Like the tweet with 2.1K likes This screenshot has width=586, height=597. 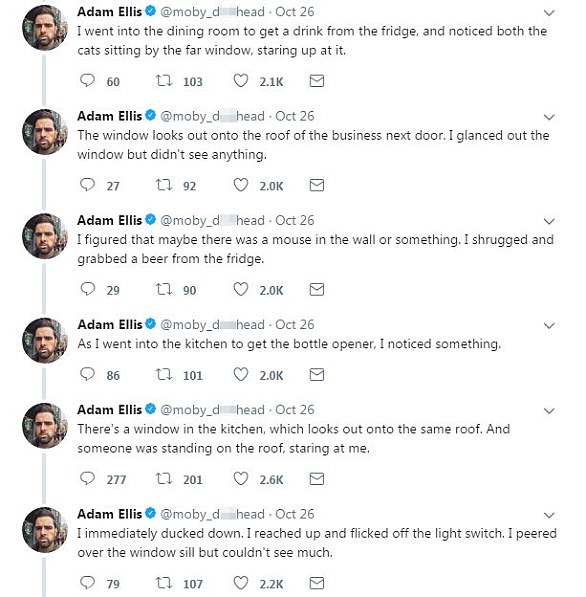point(241,81)
